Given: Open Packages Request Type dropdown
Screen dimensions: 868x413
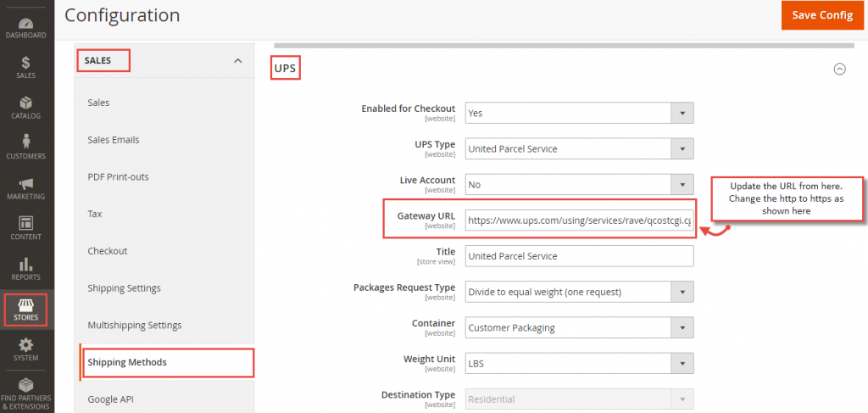Looking at the screenshot, I should pyautogui.click(x=579, y=292).
